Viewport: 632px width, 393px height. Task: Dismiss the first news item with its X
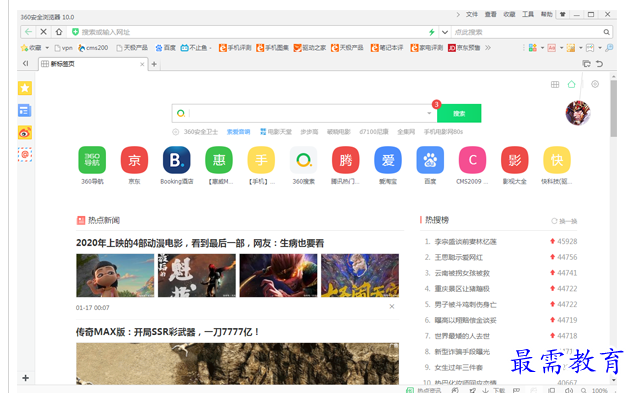[x=391, y=306]
